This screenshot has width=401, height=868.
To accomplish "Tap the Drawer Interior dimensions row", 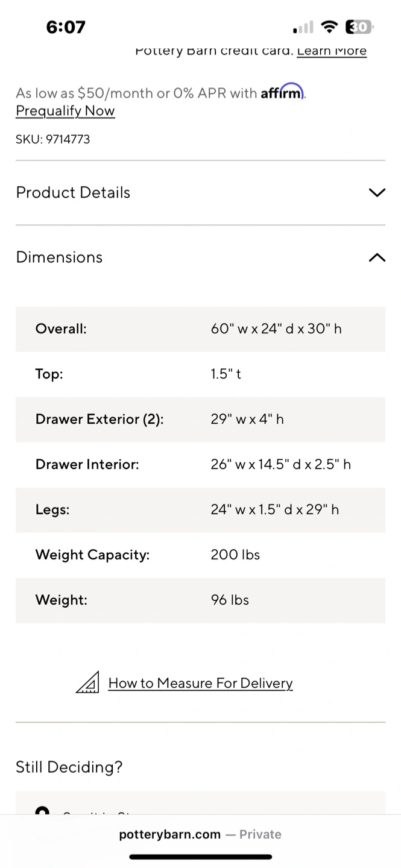I will click(200, 465).
